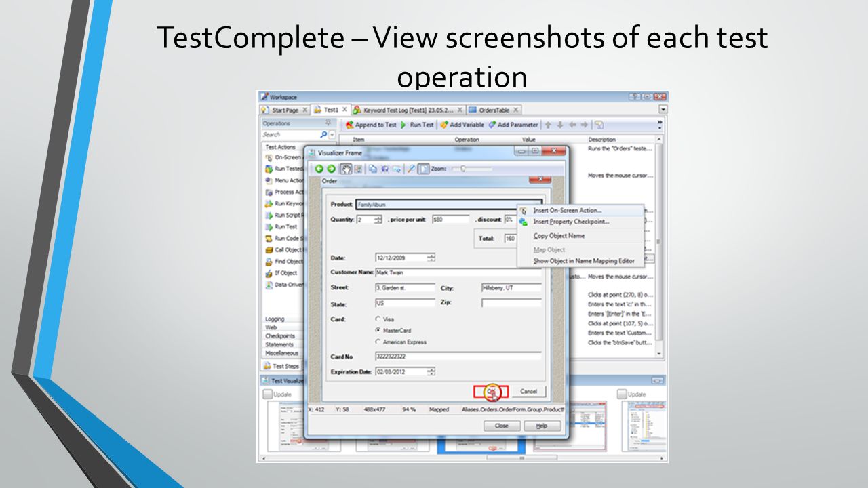Select the Visa card radio button
868x488 pixels.
[x=378, y=319]
